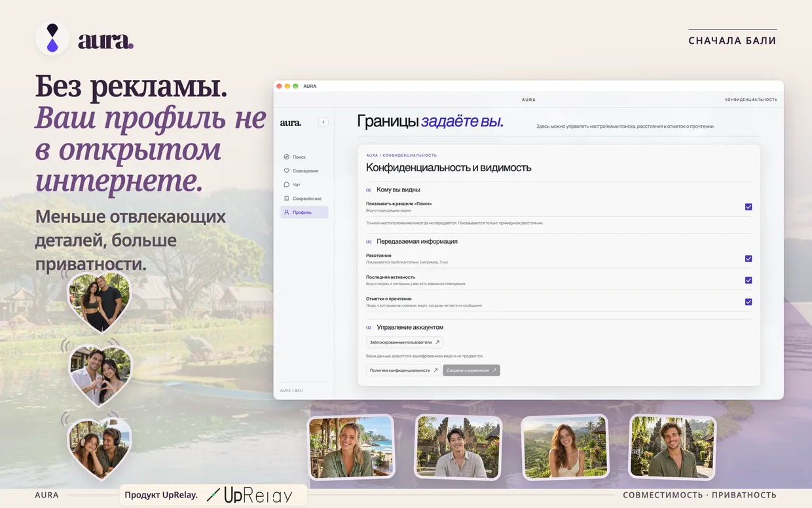812x508 pixels.
Task: Click the «СОВМЕСТИМОСТЬ · ПРИВАТНОСТЬ» footer text
Action: (699, 496)
